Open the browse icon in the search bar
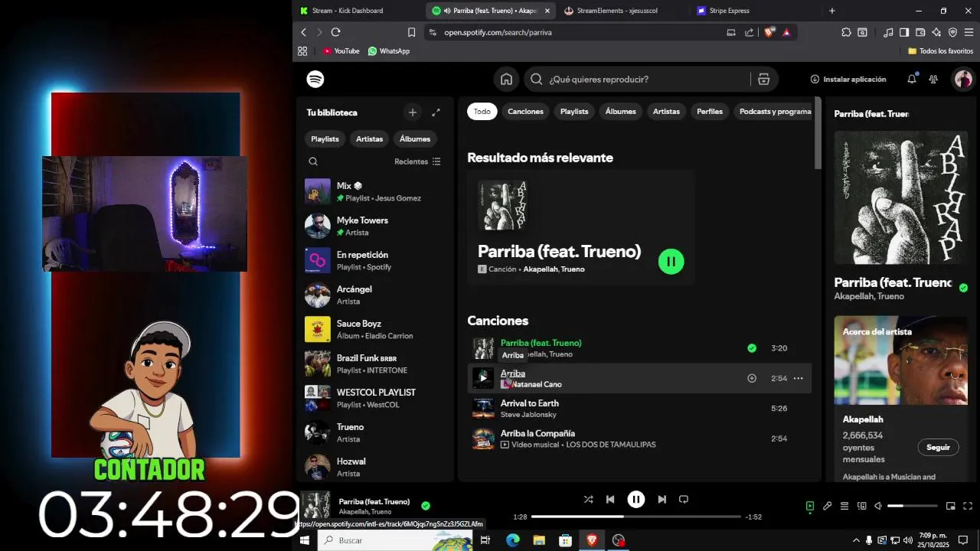 pos(763,79)
